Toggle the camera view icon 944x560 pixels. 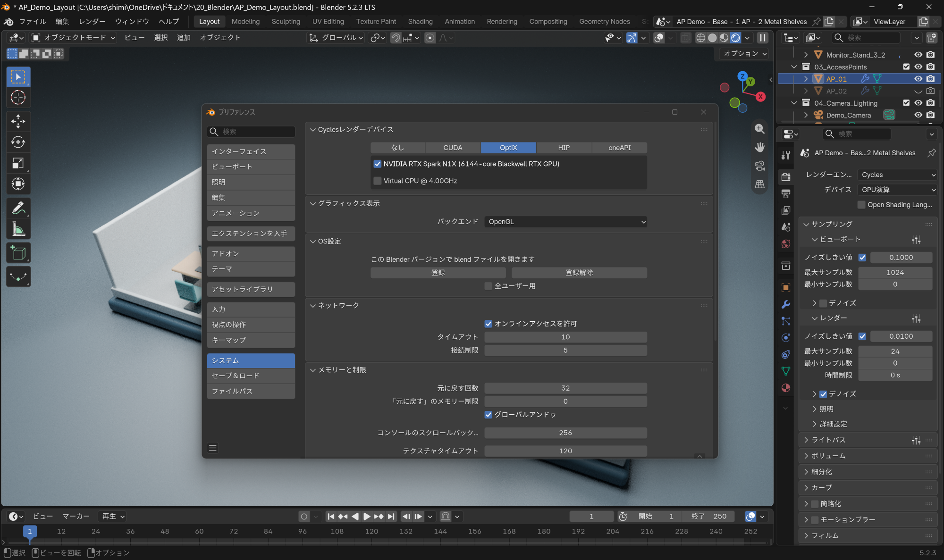point(759,166)
